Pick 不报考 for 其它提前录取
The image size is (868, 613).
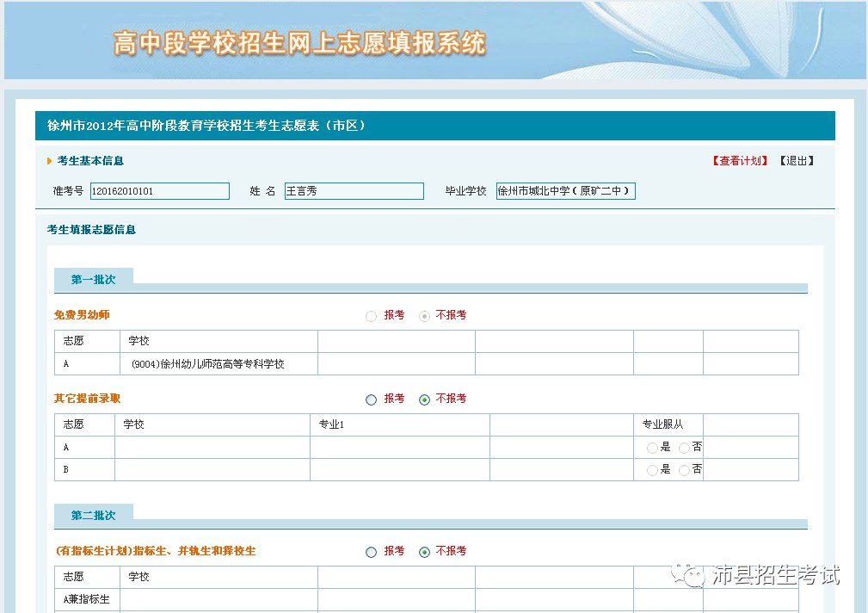tap(424, 399)
